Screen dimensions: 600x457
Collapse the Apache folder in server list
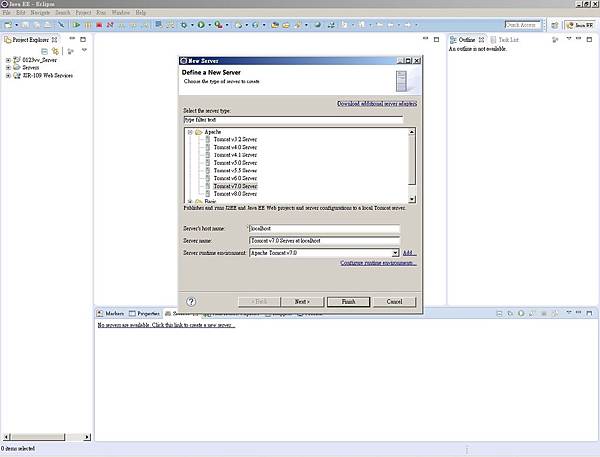(x=190, y=132)
